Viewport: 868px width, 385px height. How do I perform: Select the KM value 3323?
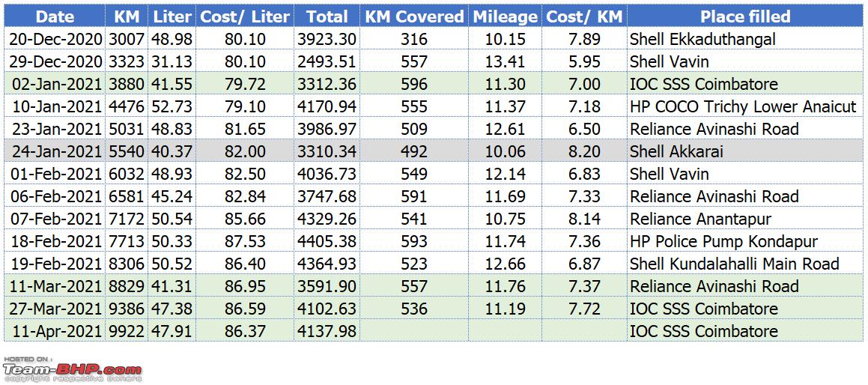tap(127, 61)
